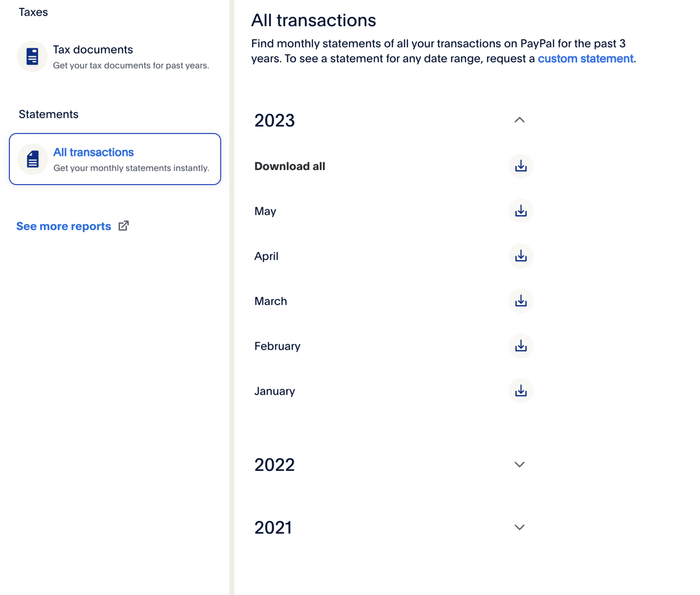Click the 2021 year heading

[273, 527]
